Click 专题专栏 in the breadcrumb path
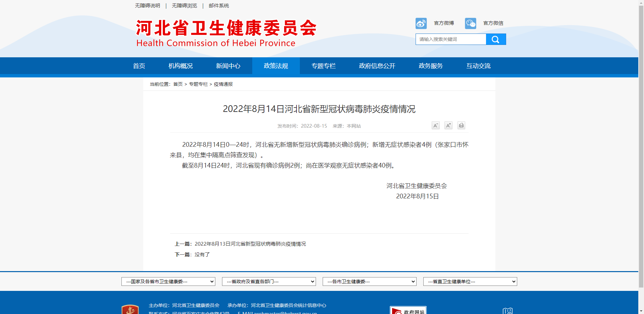 (198, 84)
